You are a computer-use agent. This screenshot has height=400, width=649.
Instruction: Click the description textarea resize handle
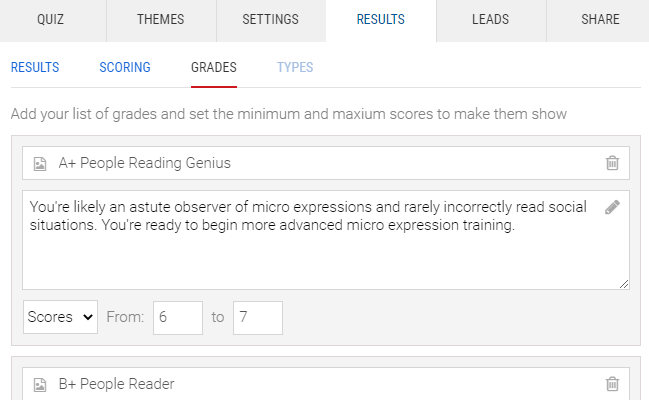[624, 284]
